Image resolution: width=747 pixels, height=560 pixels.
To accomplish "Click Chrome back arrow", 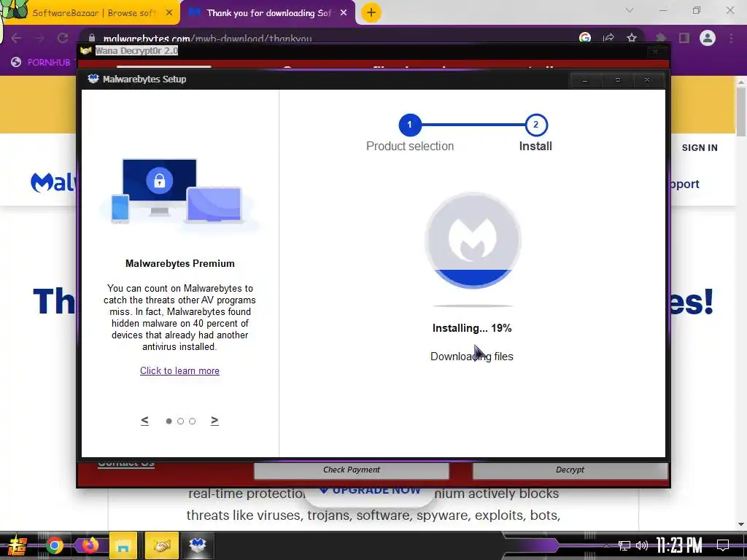I will 16,38.
